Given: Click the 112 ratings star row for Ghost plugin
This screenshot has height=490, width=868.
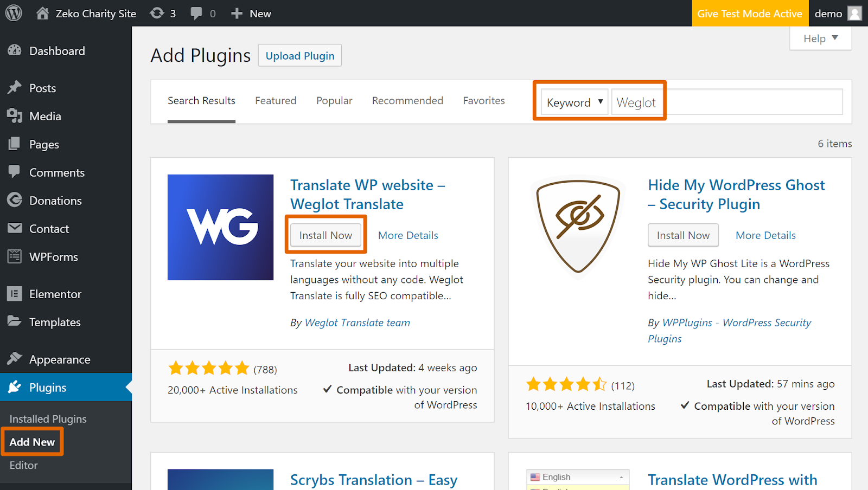Looking at the screenshot, I should point(566,385).
